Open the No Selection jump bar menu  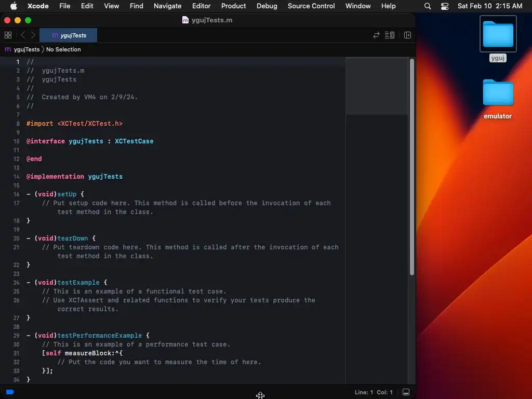coord(63,49)
